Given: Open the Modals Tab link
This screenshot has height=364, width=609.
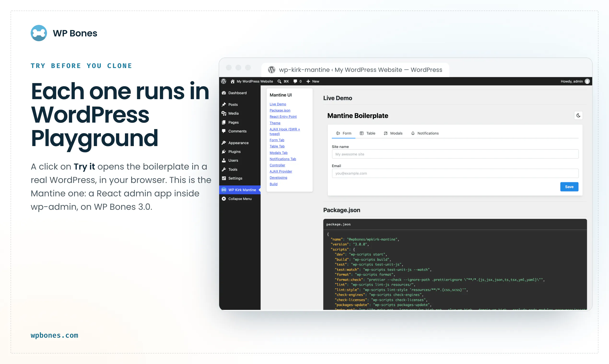Looking at the screenshot, I should point(278,153).
